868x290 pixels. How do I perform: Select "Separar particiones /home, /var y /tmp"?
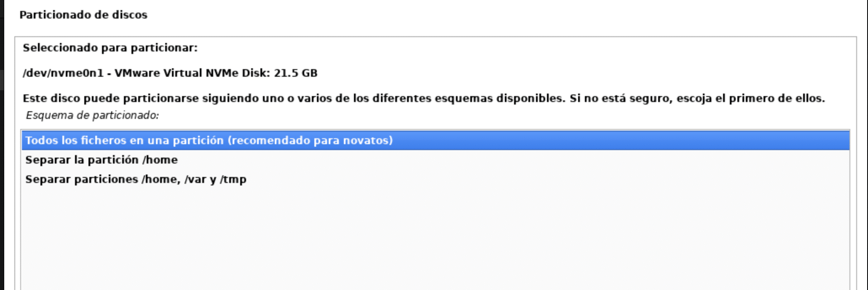click(x=136, y=179)
